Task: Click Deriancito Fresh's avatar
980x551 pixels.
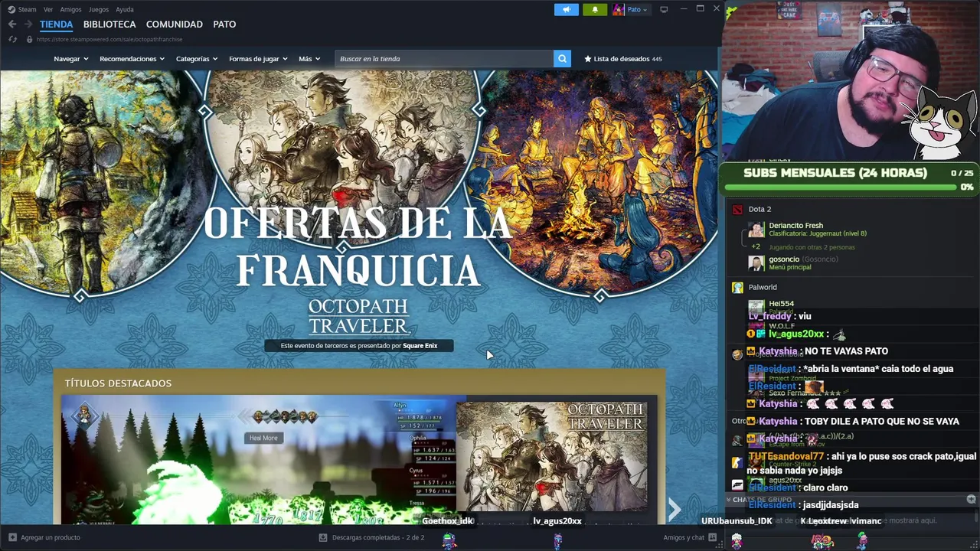Action: click(x=756, y=230)
